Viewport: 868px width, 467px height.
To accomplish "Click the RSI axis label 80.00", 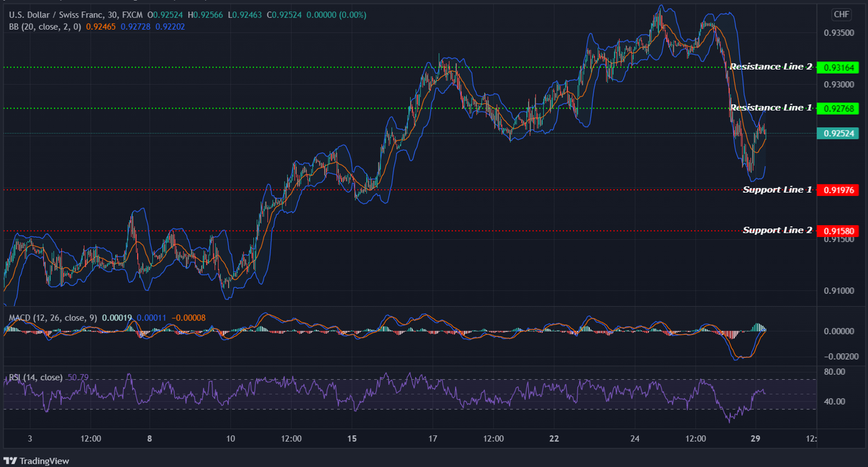I will tap(835, 372).
